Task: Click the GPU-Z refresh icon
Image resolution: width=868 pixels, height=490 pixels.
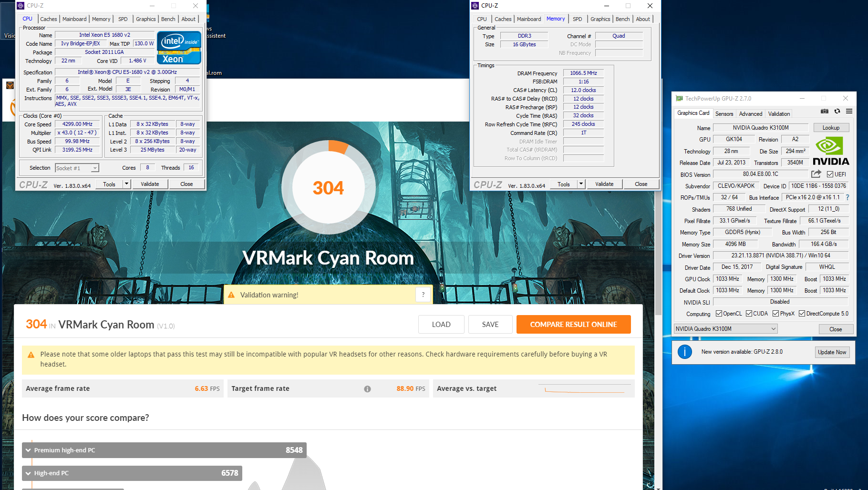Action: (x=837, y=111)
